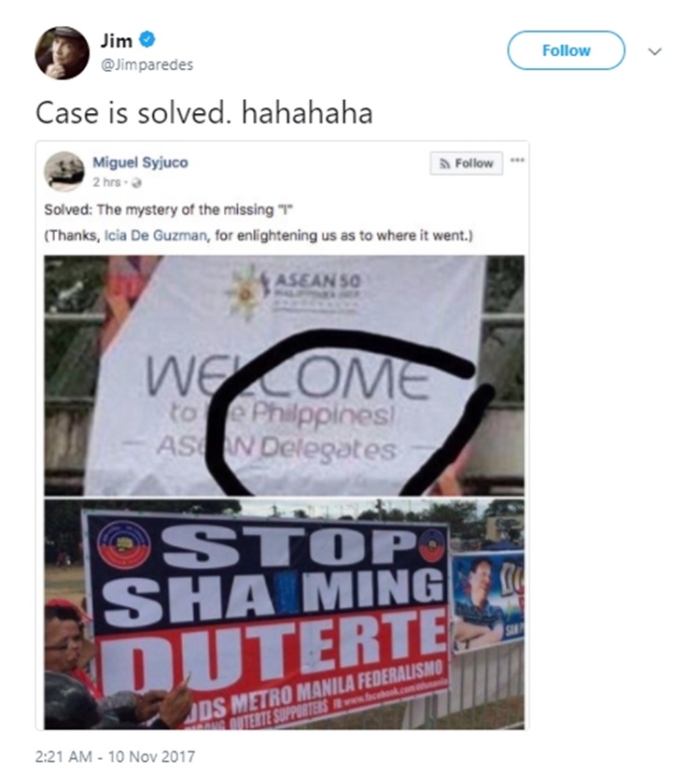Open the @Jimparedes handle link
Viewport: 700px width, 775px height.
pos(147,64)
